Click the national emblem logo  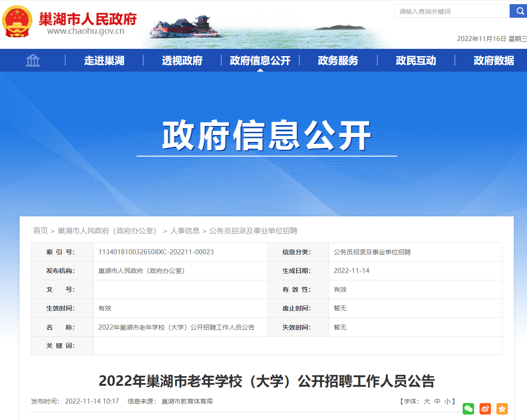click(x=17, y=21)
